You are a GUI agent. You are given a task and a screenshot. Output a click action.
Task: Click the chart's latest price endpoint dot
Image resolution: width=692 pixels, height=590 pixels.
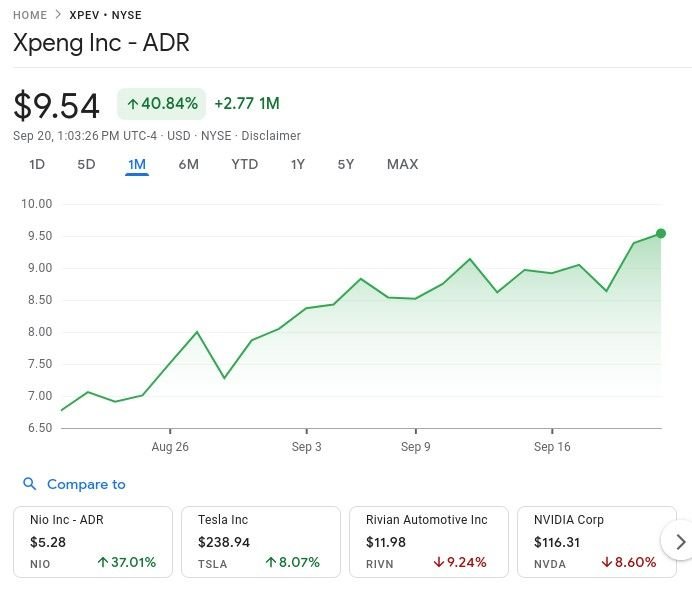[660, 233]
